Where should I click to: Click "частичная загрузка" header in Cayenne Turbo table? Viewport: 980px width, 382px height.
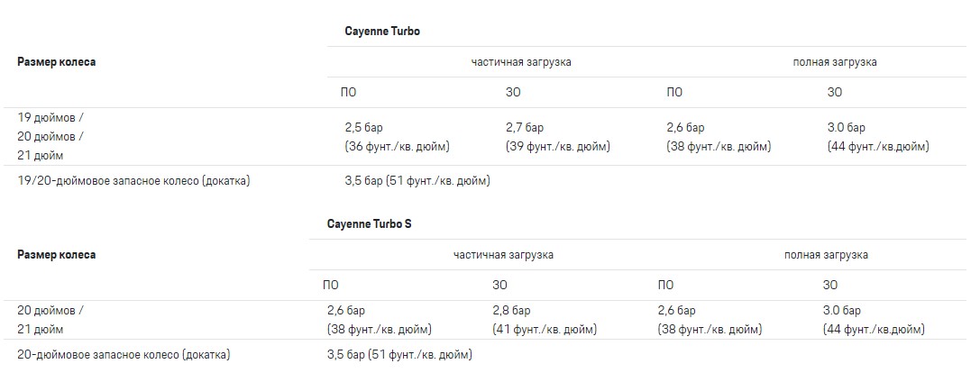[521, 62]
